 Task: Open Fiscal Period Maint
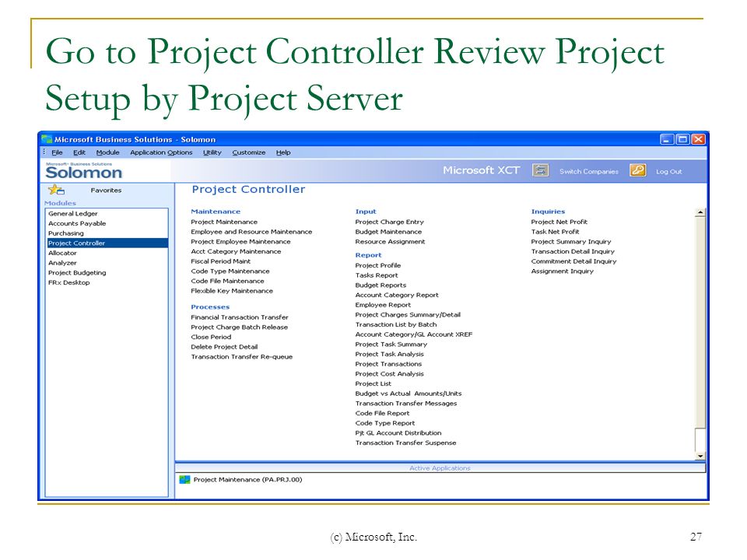[220, 261]
